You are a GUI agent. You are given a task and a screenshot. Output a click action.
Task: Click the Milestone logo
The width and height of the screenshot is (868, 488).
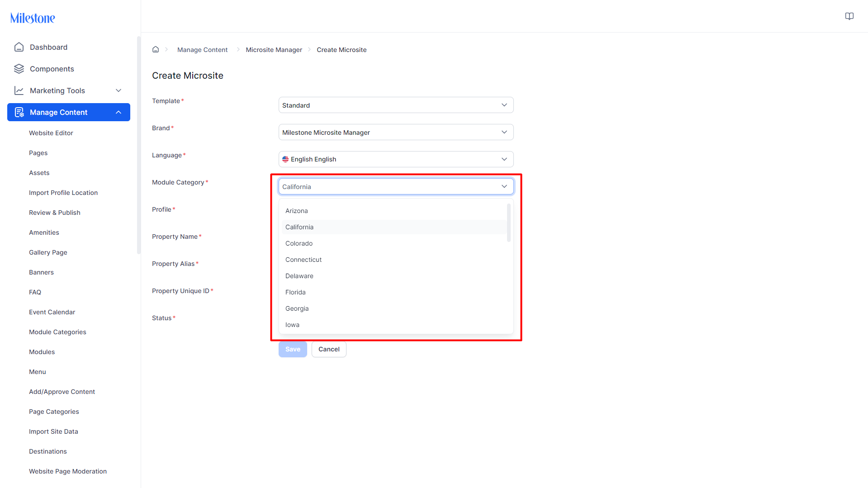pos(33,18)
